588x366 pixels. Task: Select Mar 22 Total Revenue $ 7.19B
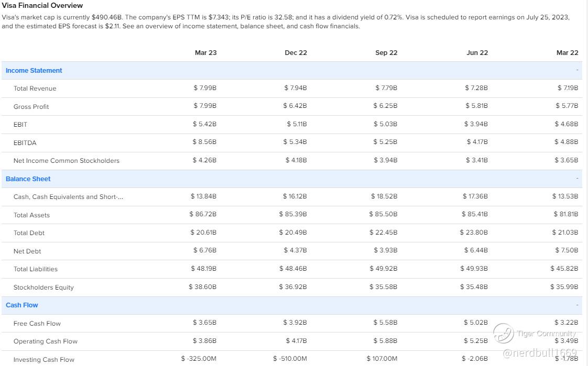tap(568, 88)
